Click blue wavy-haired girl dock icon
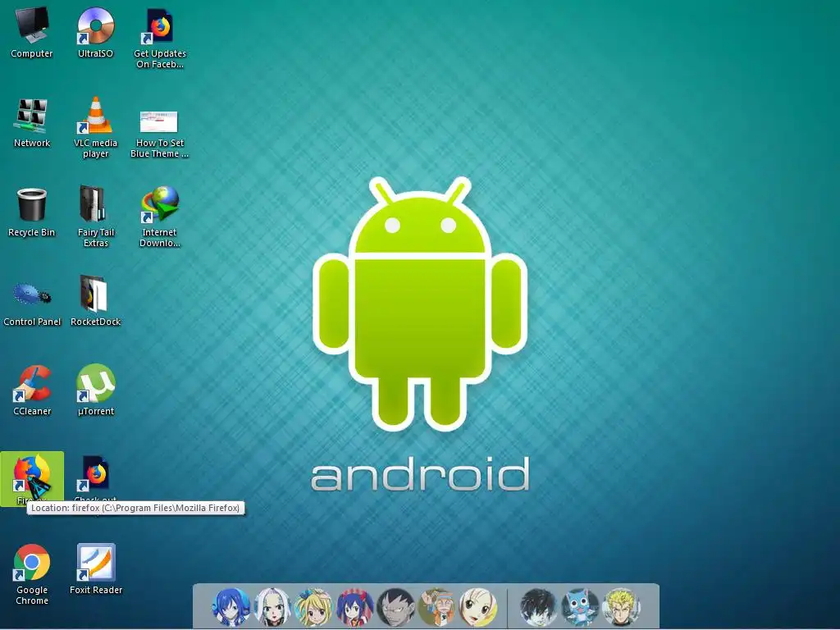 [x=231, y=608]
